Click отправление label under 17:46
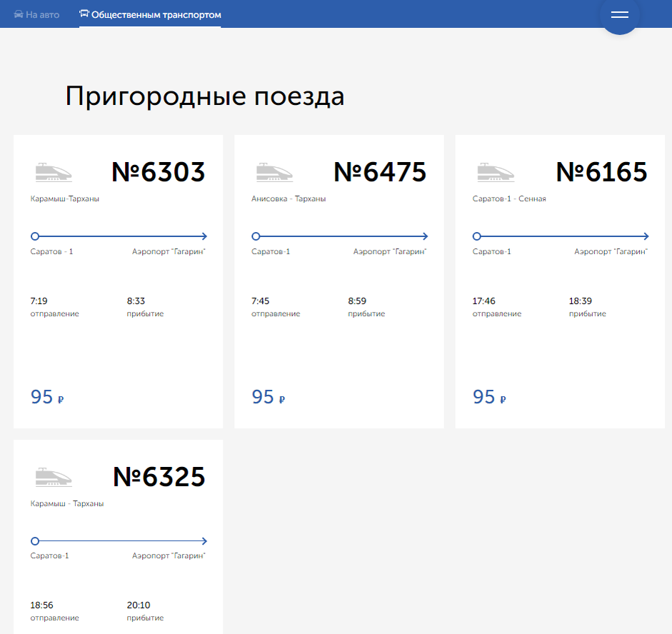The height and width of the screenshot is (634, 672). pos(497,314)
